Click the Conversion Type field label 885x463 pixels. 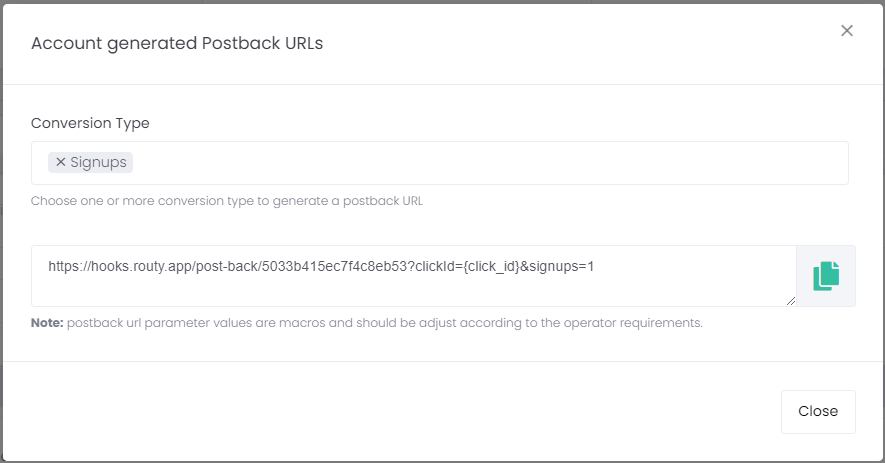point(90,123)
